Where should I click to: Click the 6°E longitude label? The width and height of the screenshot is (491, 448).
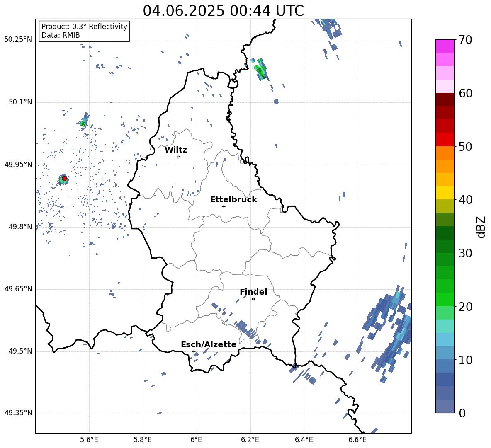[x=196, y=440]
